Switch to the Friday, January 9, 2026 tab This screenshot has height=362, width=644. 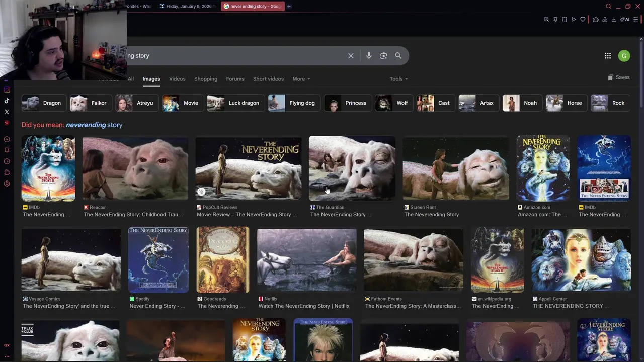pyautogui.click(x=187, y=6)
